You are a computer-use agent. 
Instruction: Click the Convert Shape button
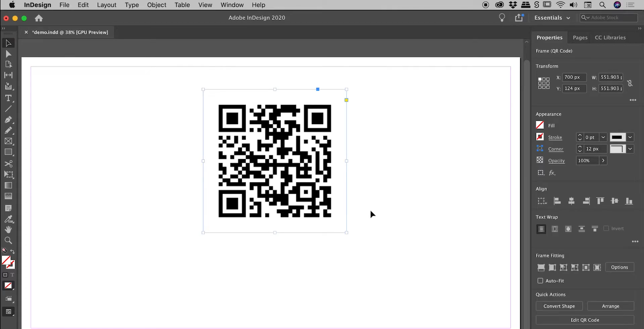click(559, 306)
